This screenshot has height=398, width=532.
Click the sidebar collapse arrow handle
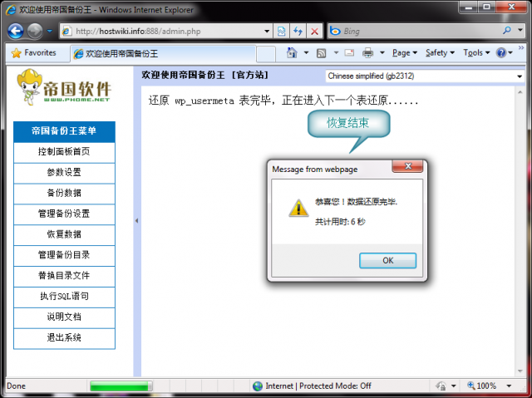(136, 221)
